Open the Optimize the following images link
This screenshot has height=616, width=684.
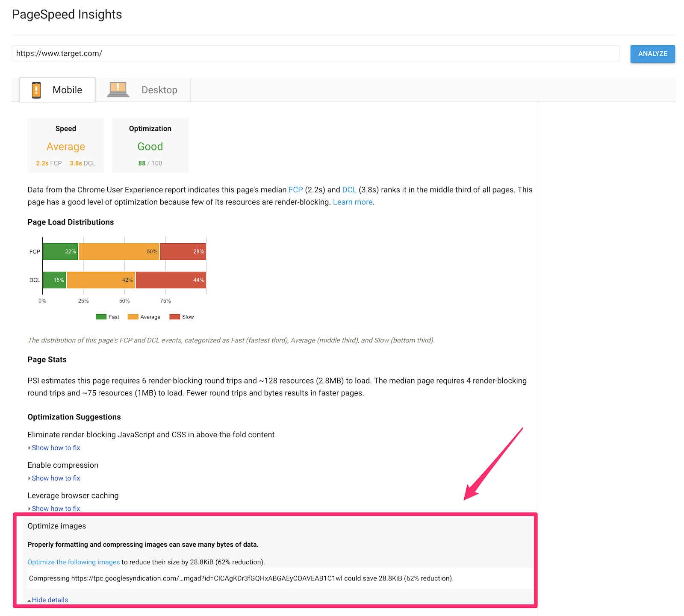73,562
